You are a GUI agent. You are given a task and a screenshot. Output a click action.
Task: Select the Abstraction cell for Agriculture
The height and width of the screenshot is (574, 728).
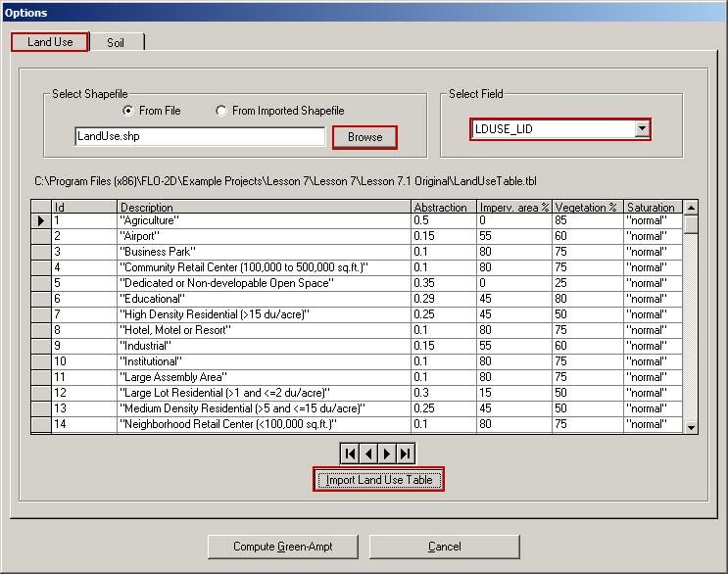[443, 220]
